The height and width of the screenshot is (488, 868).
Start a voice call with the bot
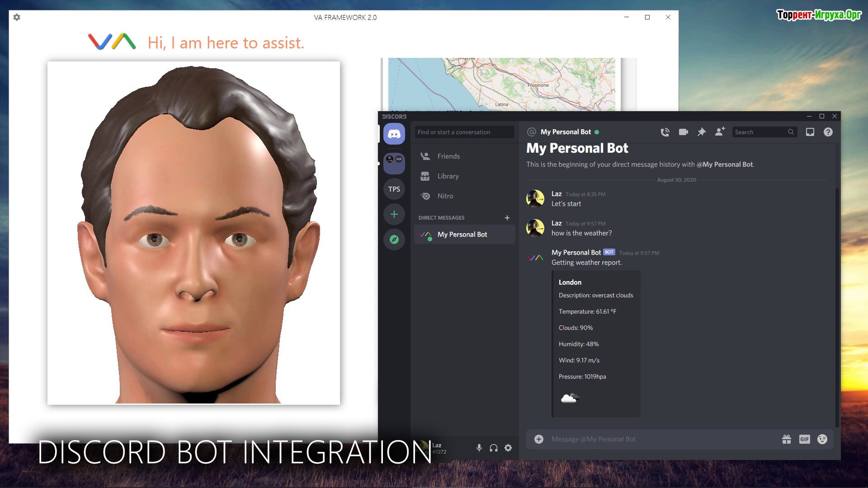coord(665,132)
